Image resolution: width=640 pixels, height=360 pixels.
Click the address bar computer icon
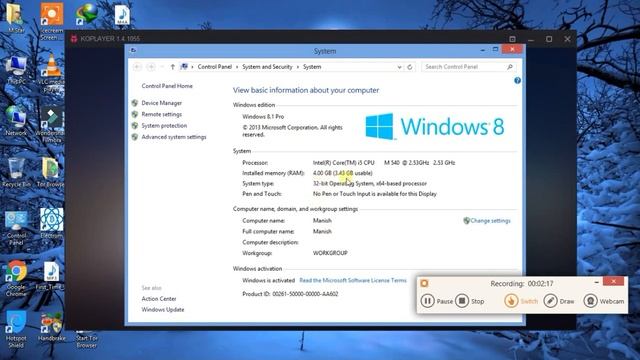(x=184, y=67)
